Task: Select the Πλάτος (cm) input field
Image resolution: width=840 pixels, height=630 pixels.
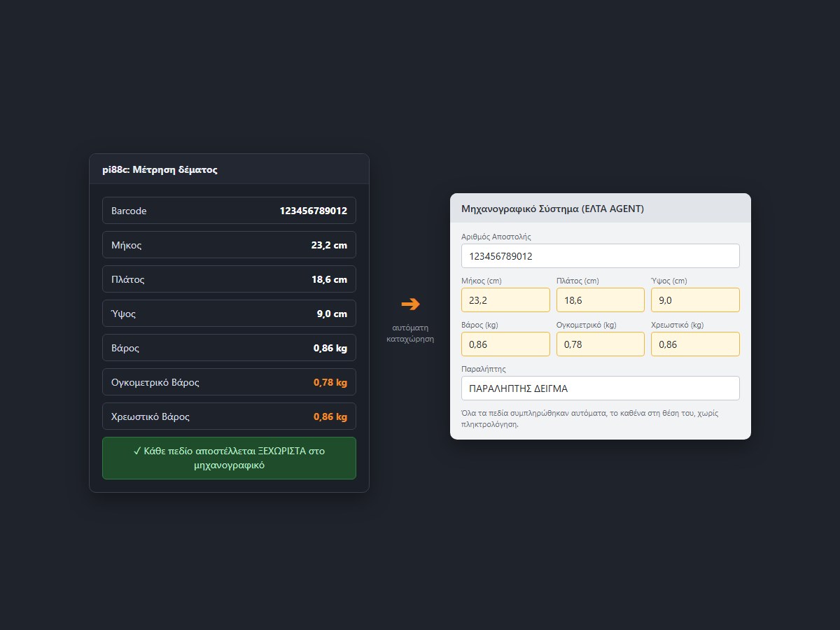Action: (601, 300)
